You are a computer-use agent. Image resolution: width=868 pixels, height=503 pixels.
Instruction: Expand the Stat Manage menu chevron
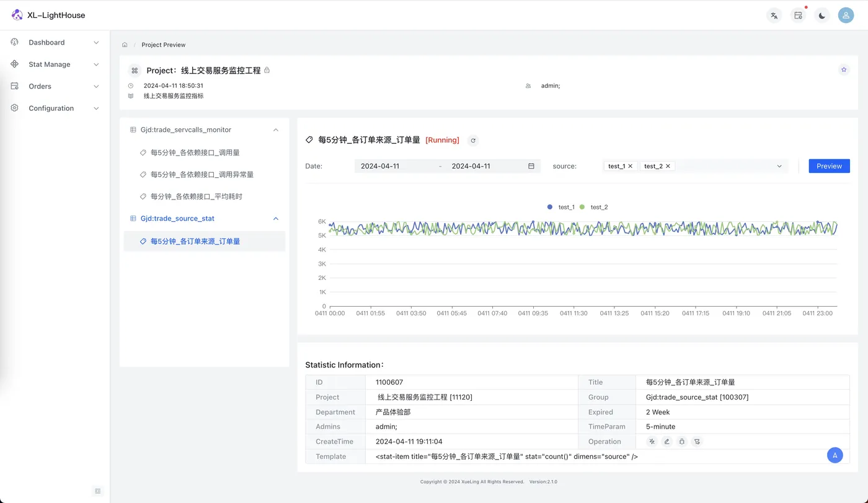(96, 64)
